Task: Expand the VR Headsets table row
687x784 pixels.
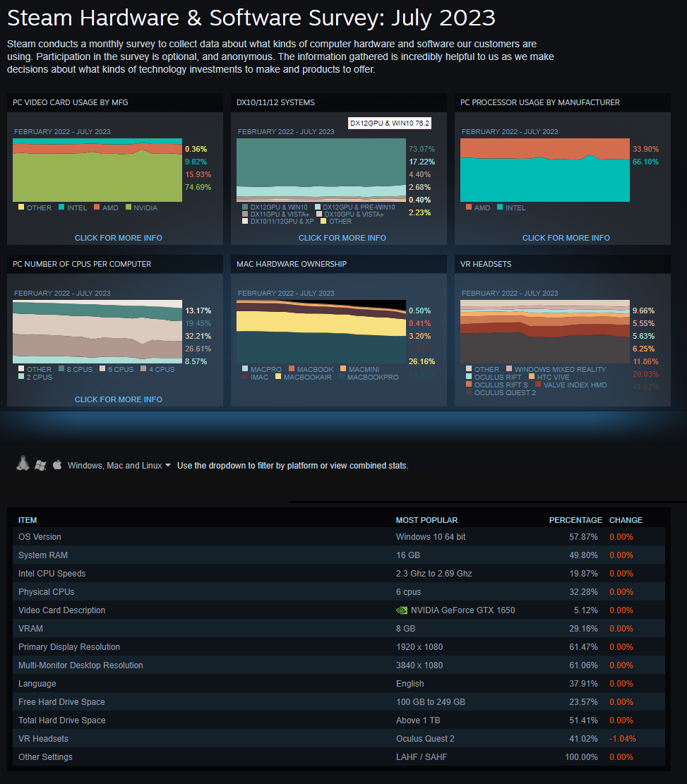Action: [339, 739]
